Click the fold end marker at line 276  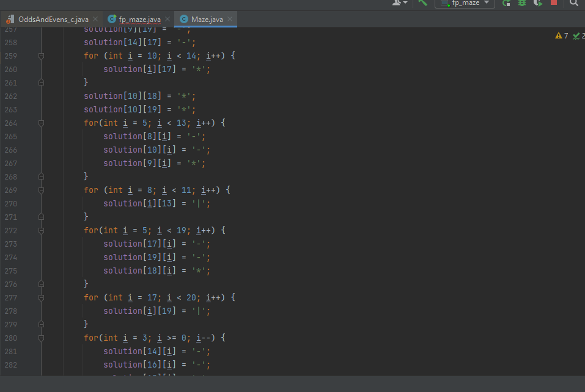[41, 284]
